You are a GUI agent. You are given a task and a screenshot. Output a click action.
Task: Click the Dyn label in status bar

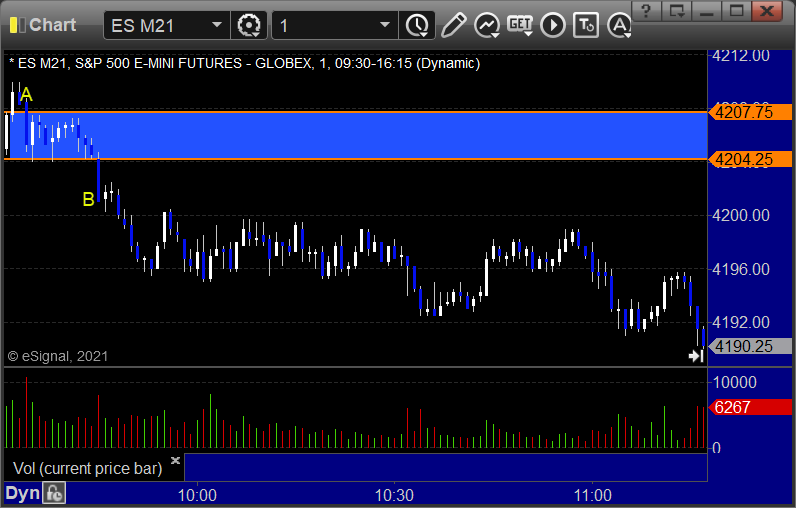[22, 493]
